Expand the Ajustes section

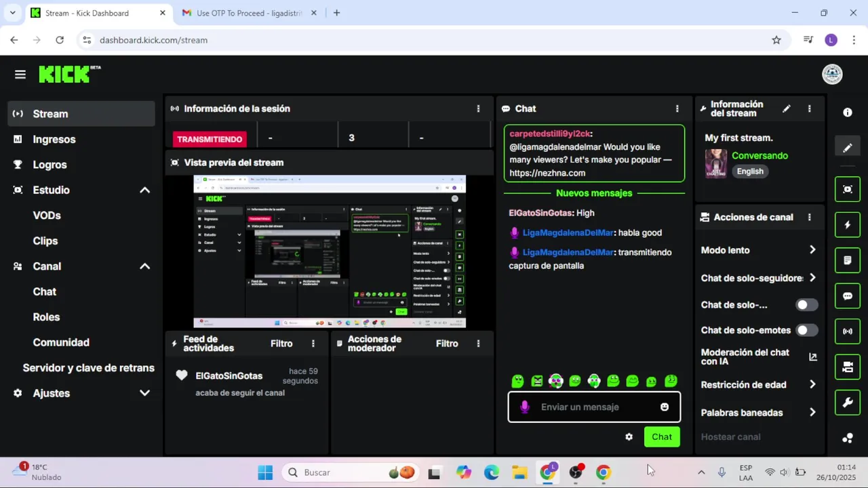point(144,393)
